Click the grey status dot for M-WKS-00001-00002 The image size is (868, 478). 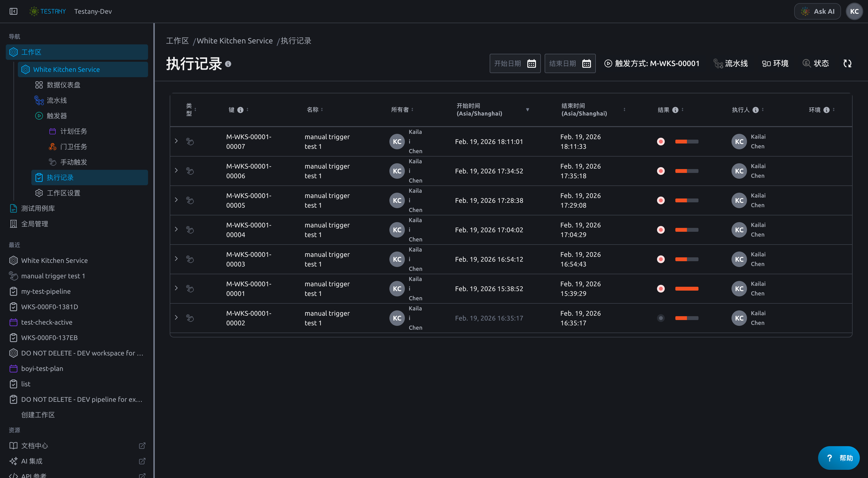click(661, 318)
